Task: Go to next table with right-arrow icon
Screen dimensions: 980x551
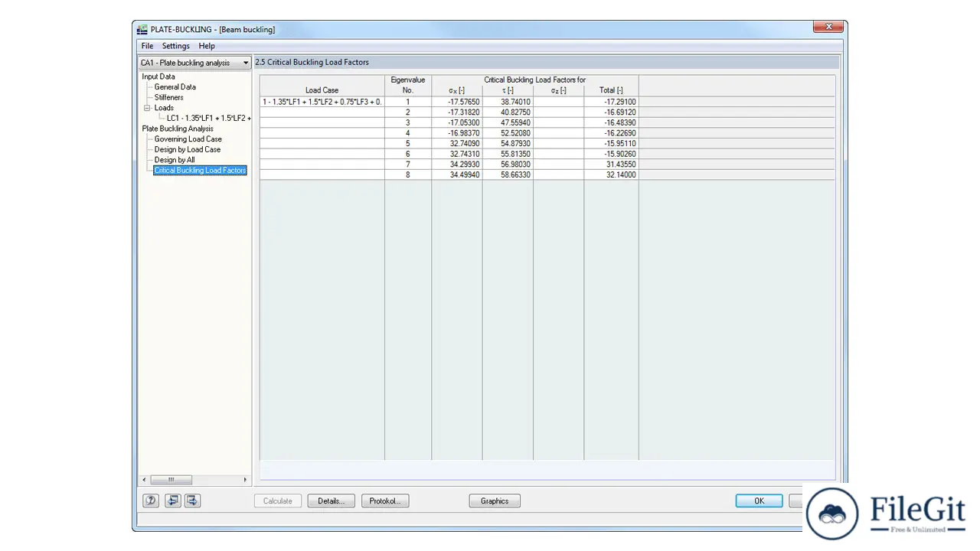Action: (x=192, y=500)
